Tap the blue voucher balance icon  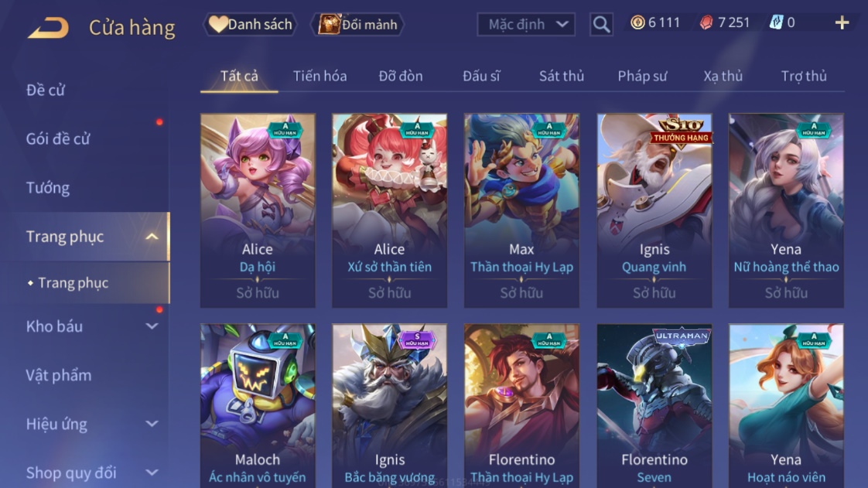[776, 22]
